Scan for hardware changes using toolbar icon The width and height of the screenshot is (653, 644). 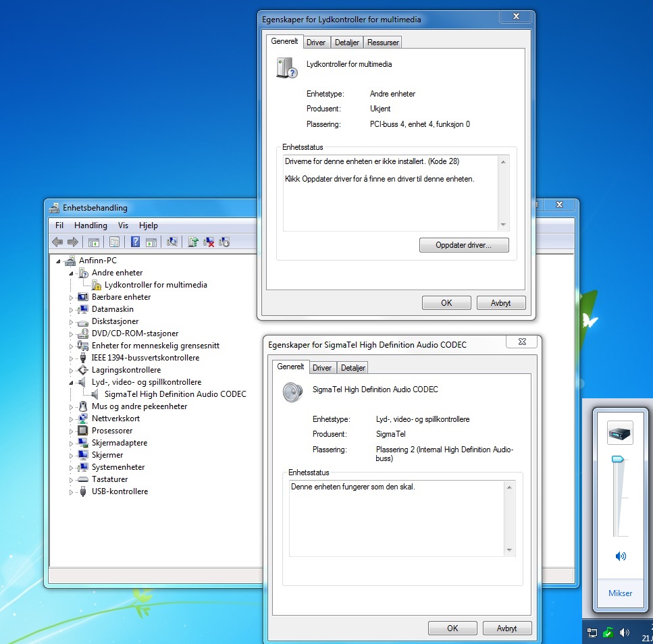click(x=172, y=242)
